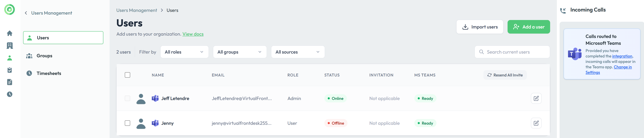Select the checkbox for Jenny
Screen dimensions: 644x138
coord(127,123)
